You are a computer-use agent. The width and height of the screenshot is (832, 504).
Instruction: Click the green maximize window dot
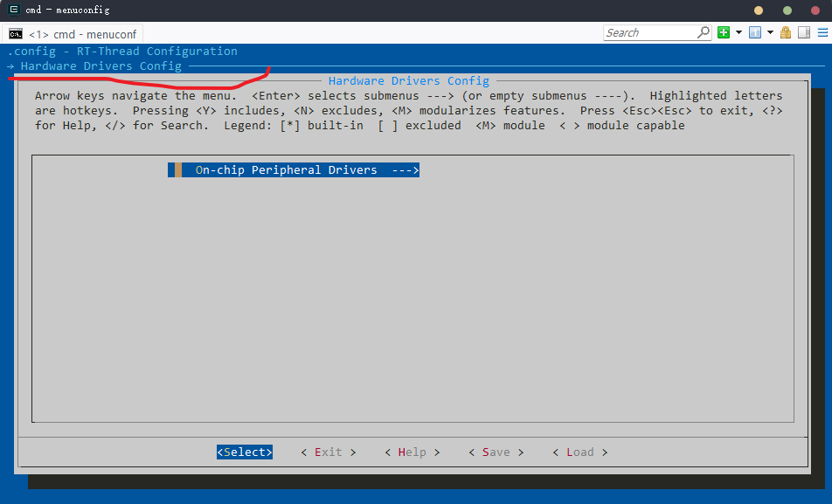[x=787, y=10]
